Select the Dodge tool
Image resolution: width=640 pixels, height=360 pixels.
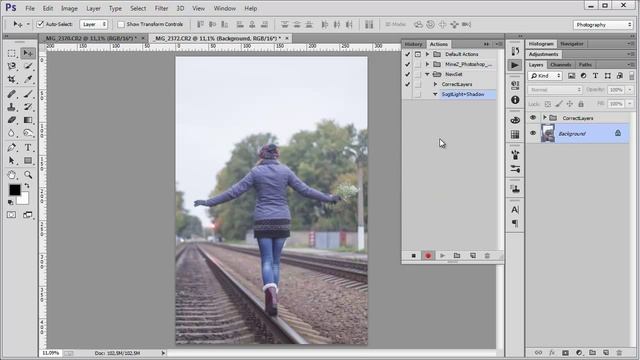28,133
